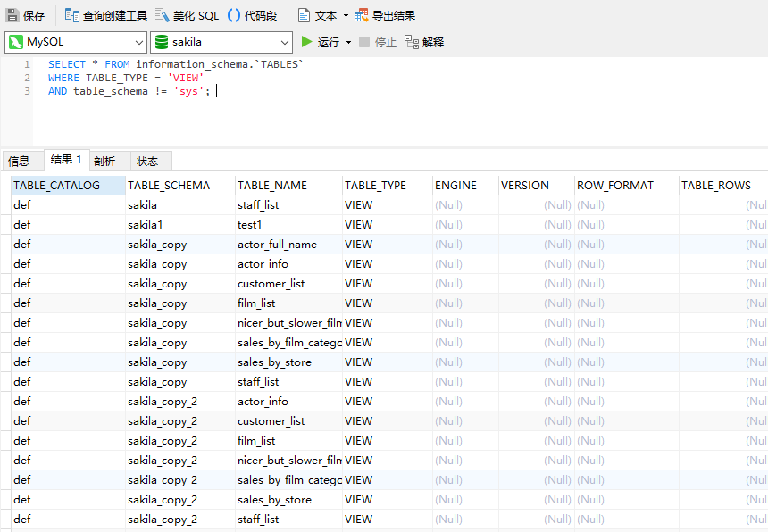The image size is (768, 532).
Task: Click the TABLE_NAME column header
Action: pos(289,186)
